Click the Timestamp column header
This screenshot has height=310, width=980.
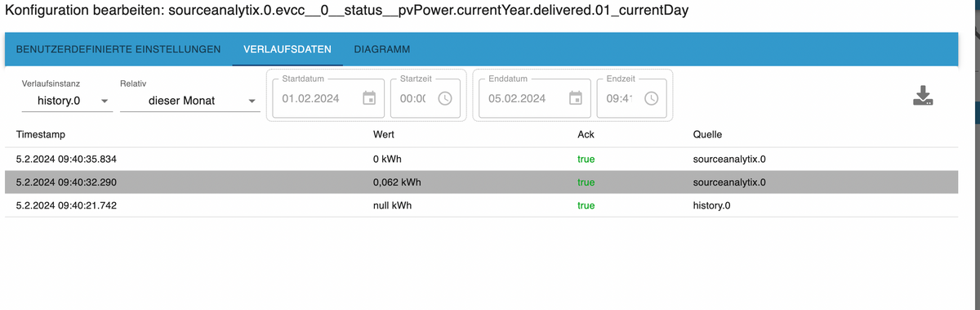(x=40, y=133)
